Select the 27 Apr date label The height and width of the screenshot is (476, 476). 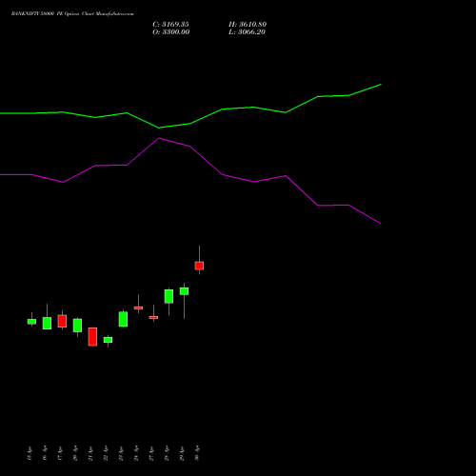pyautogui.click(x=151, y=454)
